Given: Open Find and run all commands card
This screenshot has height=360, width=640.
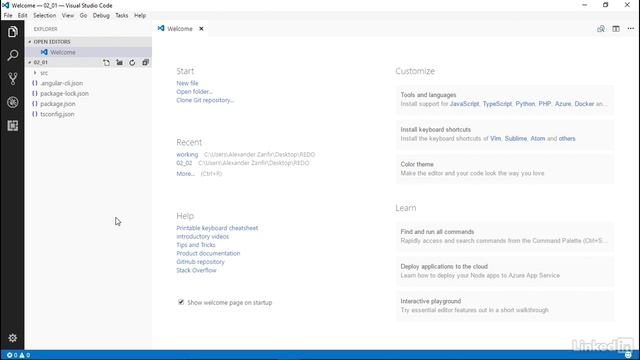Looking at the screenshot, I should point(504,236).
